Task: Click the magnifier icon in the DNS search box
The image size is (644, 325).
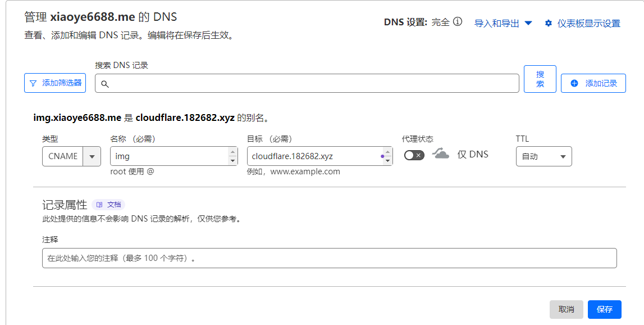Action: click(104, 84)
